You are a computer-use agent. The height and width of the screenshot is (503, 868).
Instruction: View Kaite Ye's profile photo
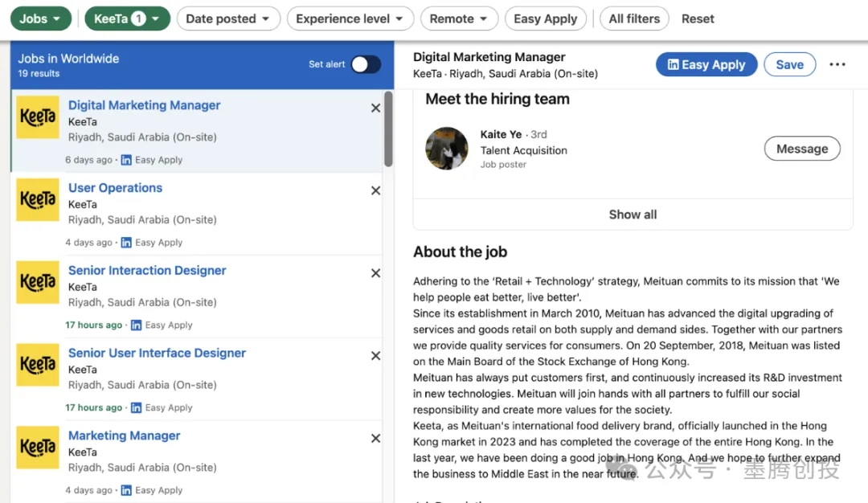[x=447, y=148]
